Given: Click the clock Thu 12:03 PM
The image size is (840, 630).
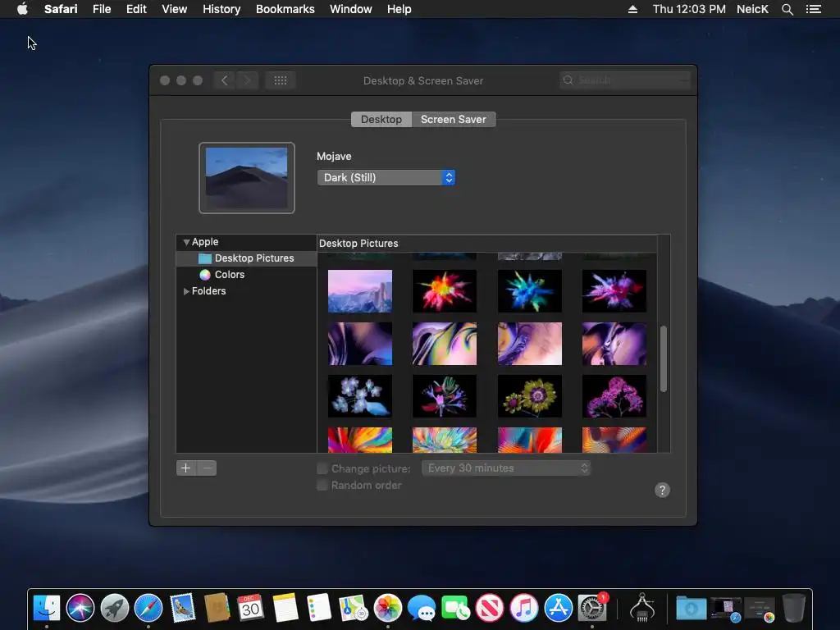Looking at the screenshot, I should pyautogui.click(x=689, y=9).
